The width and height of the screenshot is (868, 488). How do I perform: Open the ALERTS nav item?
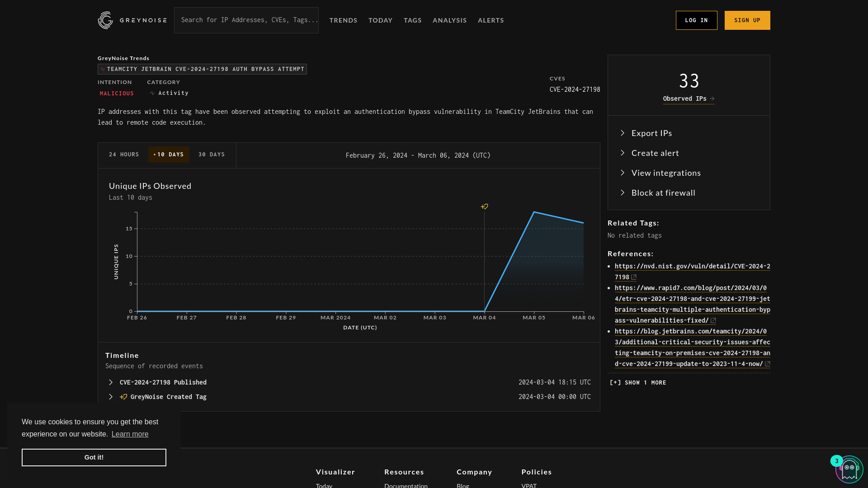(491, 20)
